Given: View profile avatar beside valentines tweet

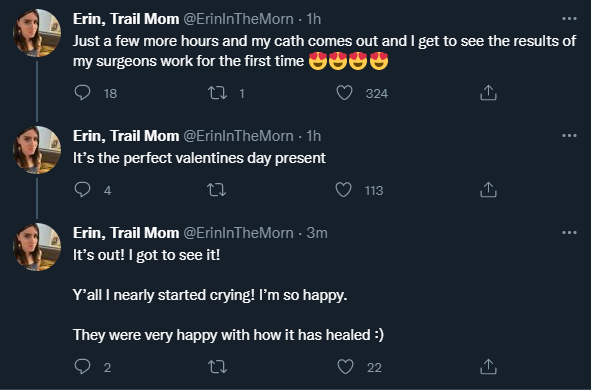Looking at the screenshot, I should (x=37, y=150).
